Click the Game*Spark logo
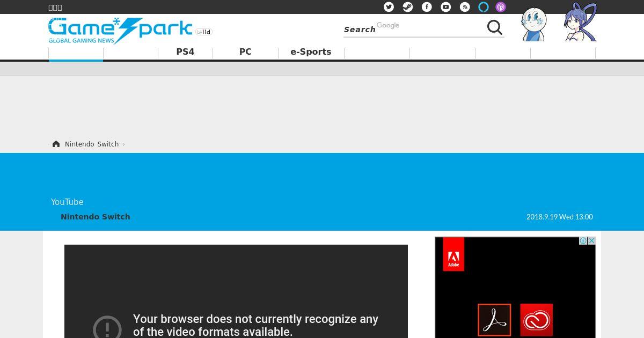This screenshot has height=338, width=644. tap(120, 31)
